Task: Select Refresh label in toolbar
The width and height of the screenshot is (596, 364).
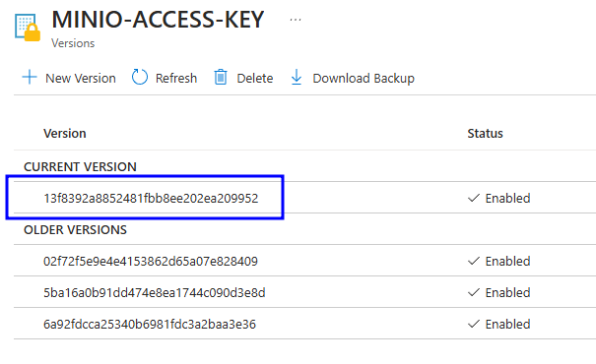Action: click(176, 78)
